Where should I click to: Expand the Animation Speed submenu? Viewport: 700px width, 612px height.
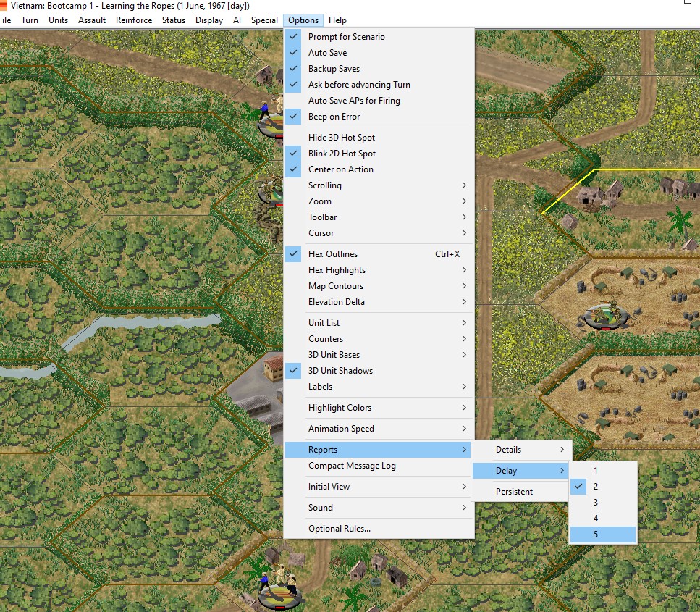379,429
